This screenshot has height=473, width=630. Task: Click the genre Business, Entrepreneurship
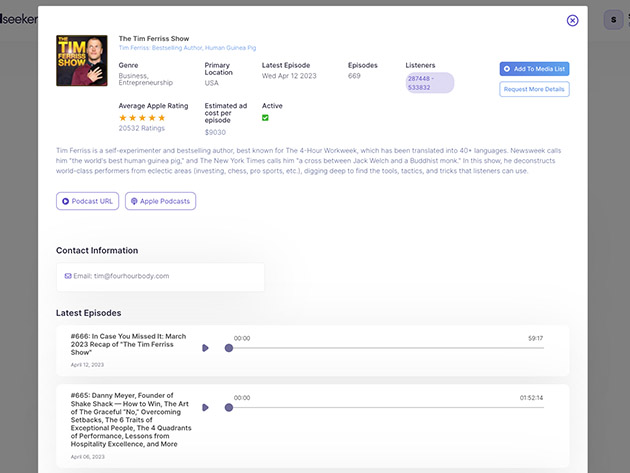(145, 79)
